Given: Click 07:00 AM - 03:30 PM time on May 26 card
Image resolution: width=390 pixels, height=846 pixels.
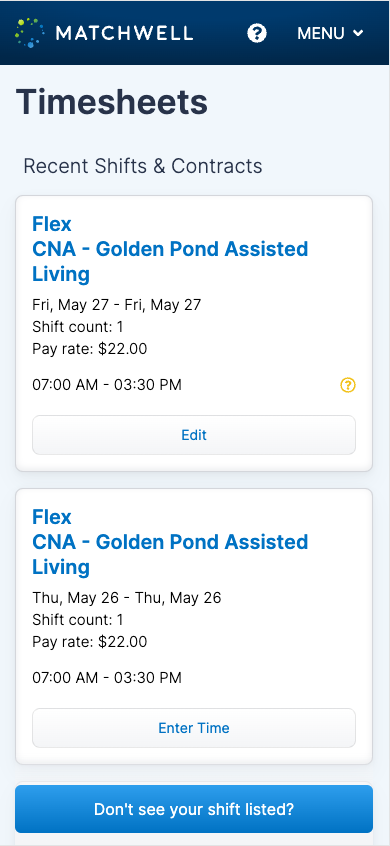Looking at the screenshot, I should (x=107, y=678).
